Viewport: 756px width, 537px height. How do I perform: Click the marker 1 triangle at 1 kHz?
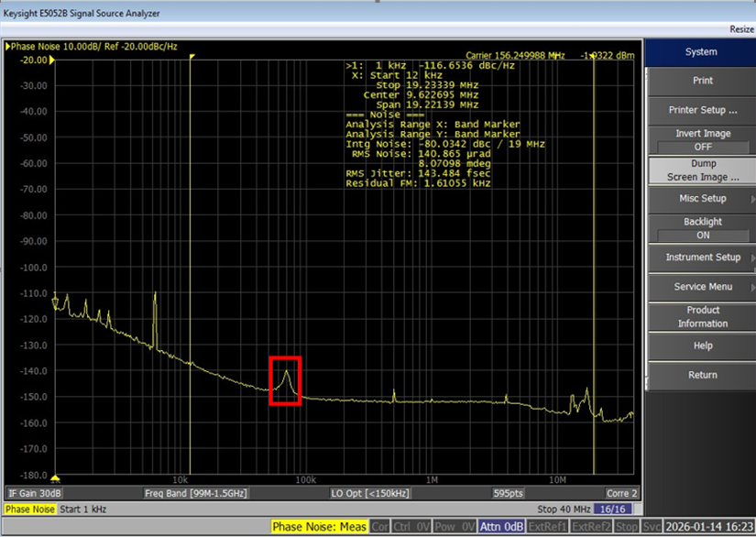55,302
